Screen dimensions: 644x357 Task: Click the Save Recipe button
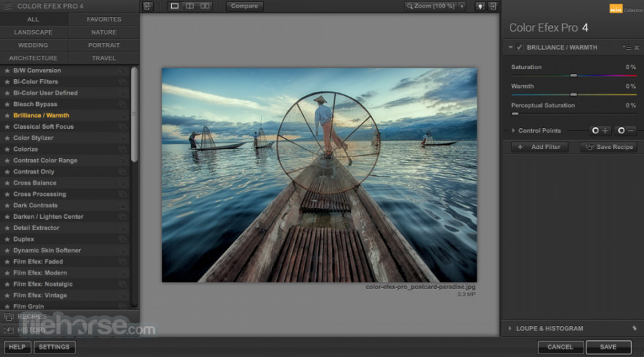coord(609,147)
